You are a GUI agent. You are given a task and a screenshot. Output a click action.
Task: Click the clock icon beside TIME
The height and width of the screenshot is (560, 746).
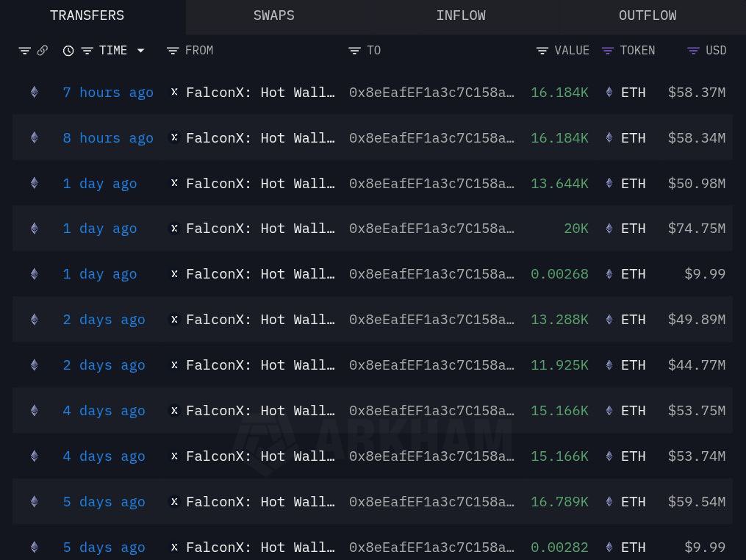68,51
